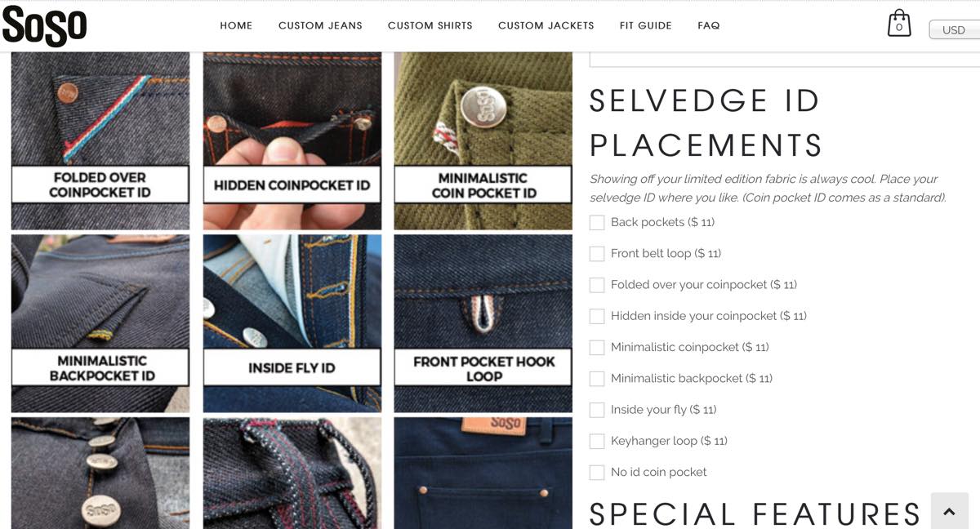Click the SoSo logo

point(44,24)
